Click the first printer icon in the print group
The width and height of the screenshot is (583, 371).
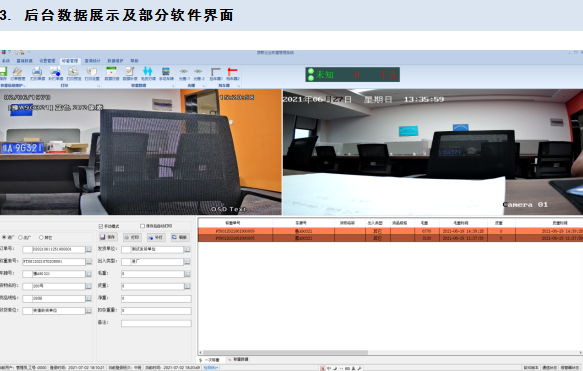[x=37, y=71]
